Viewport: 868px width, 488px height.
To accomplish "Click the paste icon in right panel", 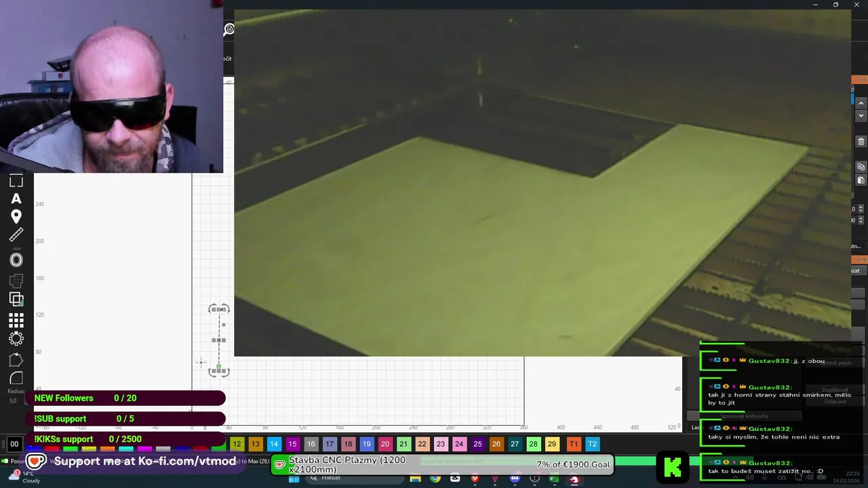I will pos(861,180).
